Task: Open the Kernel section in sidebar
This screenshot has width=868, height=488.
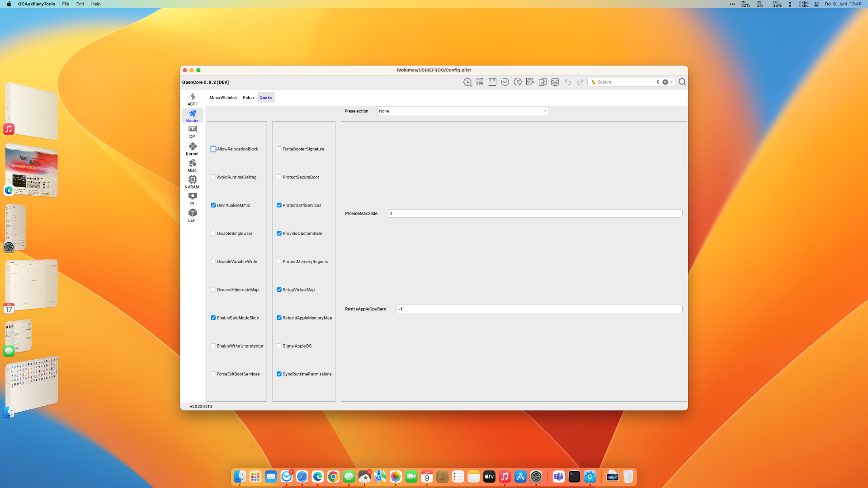Action: pyautogui.click(x=192, y=149)
